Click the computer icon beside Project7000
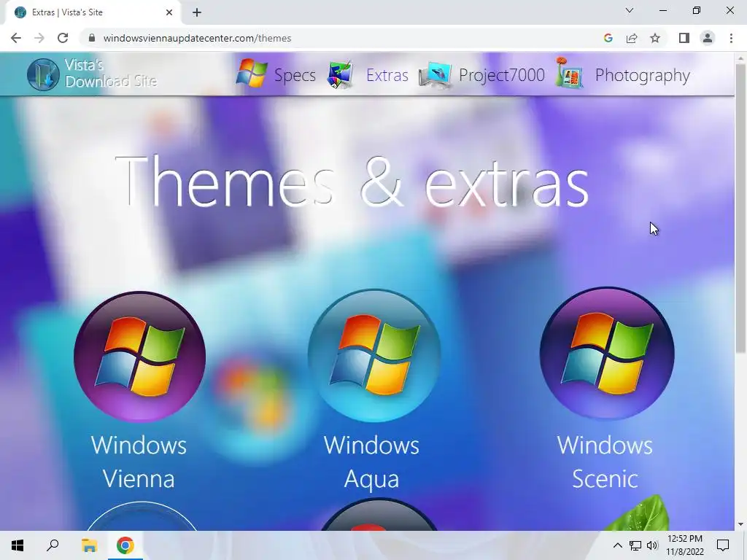Image resolution: width=747 pixels, height=560 pixels. 435,75
